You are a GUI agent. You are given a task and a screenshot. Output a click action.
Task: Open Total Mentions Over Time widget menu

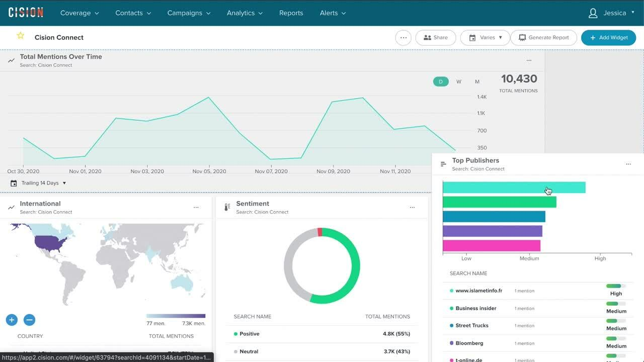pyautogui.click(x=529, y=60)
